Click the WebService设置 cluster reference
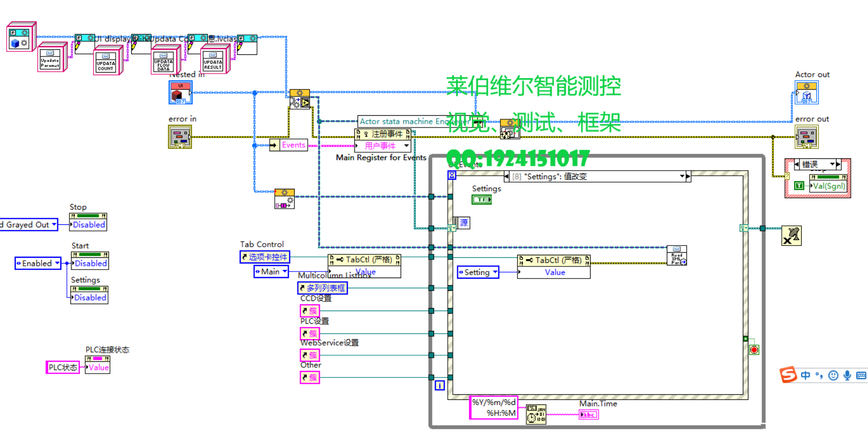 click(310, 355)
